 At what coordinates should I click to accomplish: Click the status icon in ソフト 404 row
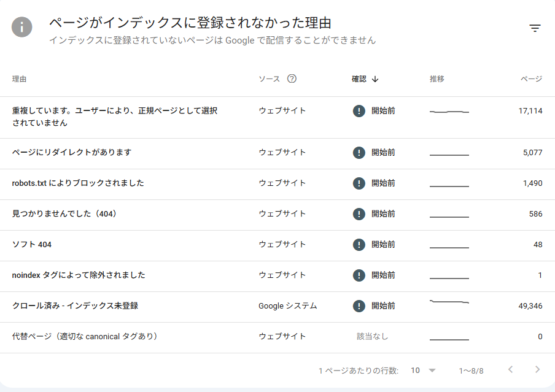(x=359, y=245)
